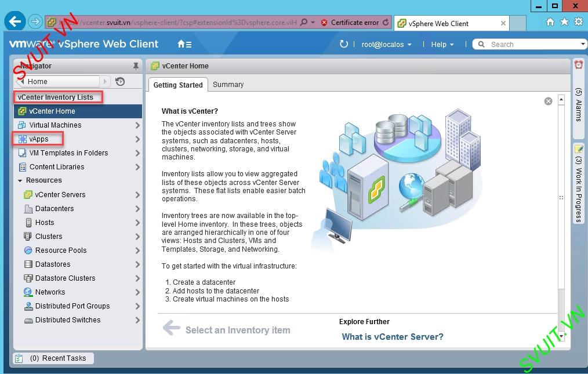
Task: Expand the Networks row chevron
Action: [137, 292]
